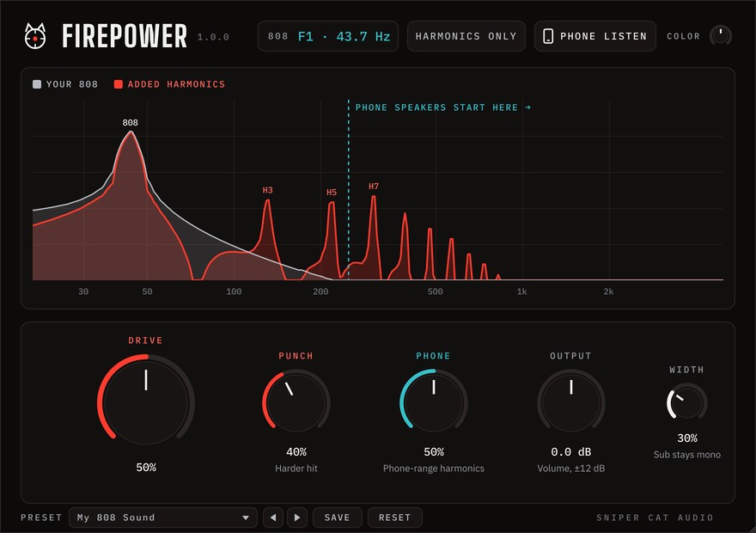Click the H3 harmonic peak label

[267, 190]
